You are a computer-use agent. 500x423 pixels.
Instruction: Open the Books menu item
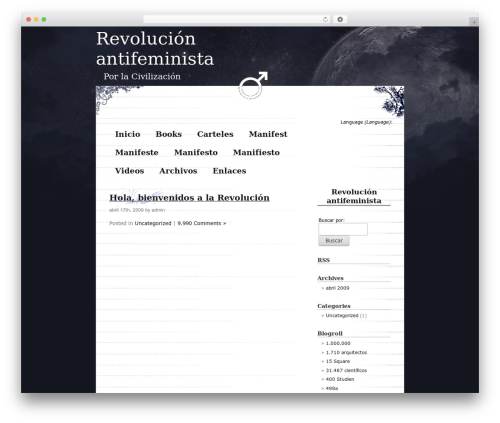pyautogui.click(x=169, y=134)
